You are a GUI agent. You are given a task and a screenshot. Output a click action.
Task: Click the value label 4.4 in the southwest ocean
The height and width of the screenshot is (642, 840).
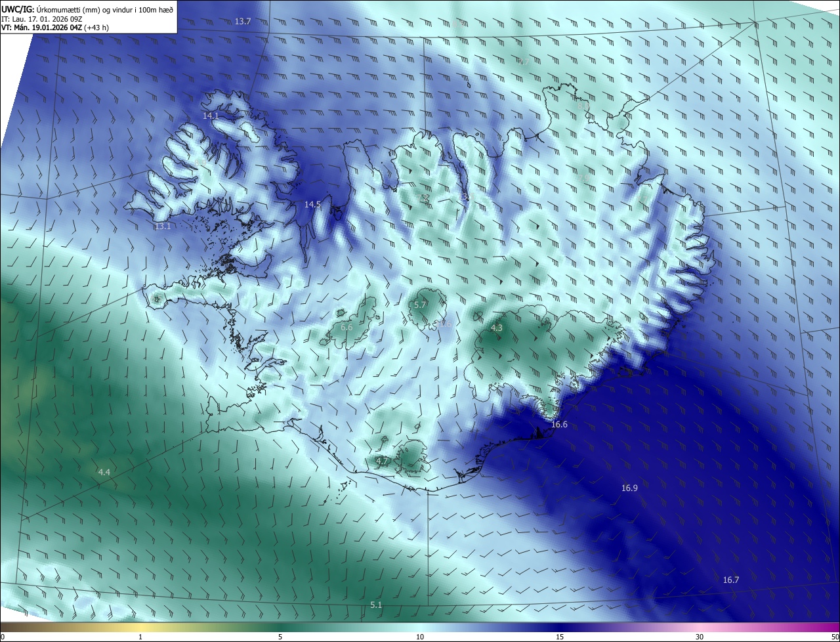(x=104, y=472)
